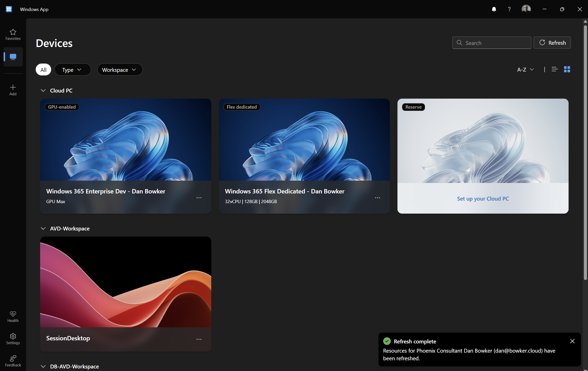This screenshot has height=371, width=588.
Task: Collapse the DB-AVD-Workspace section
Action: pos(43,366)
